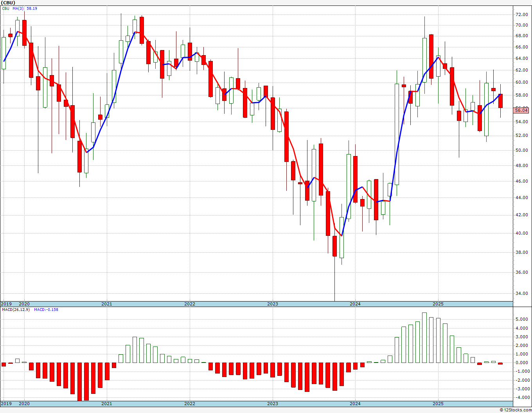Click the 70.00 price axis label

[x=521, y=25]
